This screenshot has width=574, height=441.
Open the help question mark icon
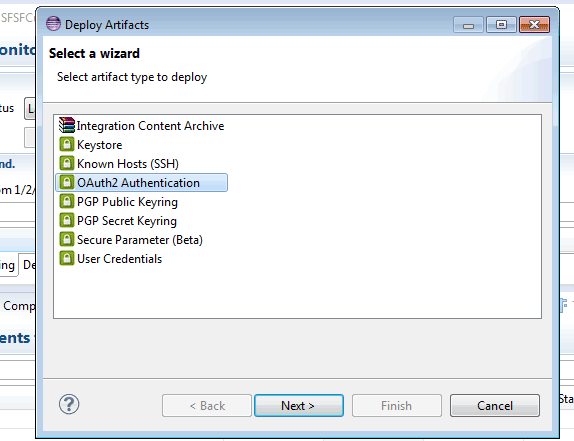click(x=69, y=404)
